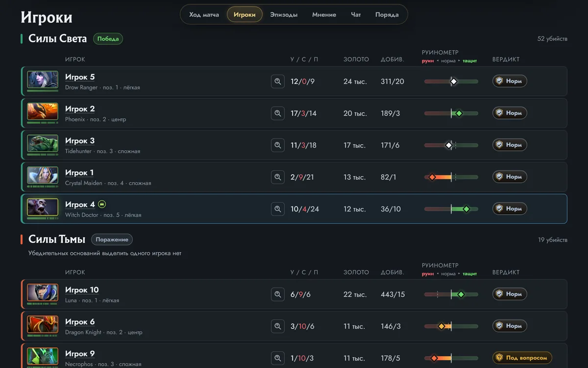Switch to the Поряда tab
588x368 pixels.
[387, 15]
